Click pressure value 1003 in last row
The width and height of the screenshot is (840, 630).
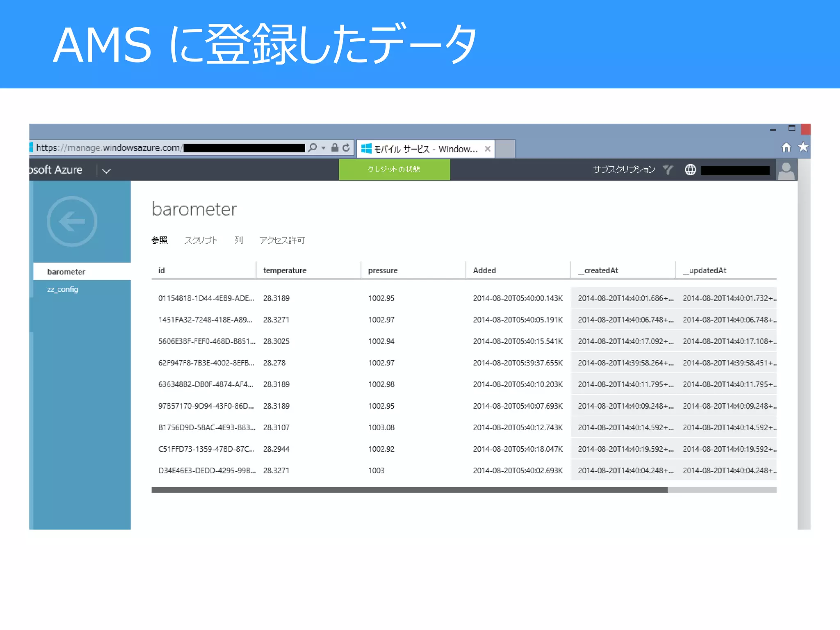(376, 470)
